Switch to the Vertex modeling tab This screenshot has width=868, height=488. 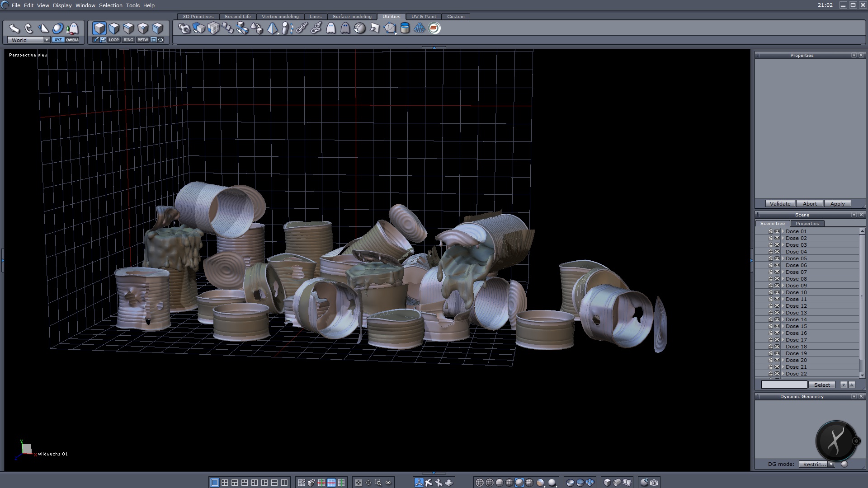[x=280, y=16]
